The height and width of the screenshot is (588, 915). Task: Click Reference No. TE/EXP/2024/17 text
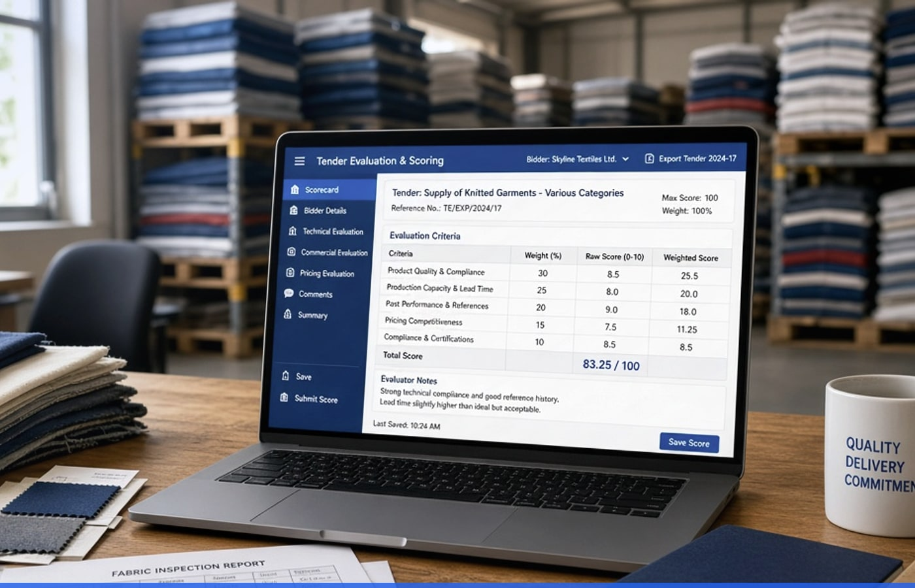pyautogui.click(x=446, y=208)
